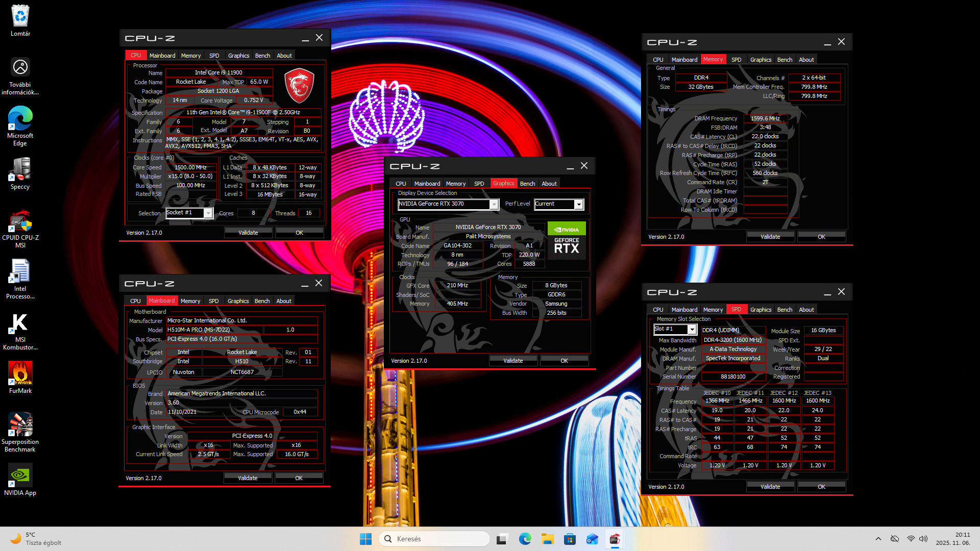Switch to Bench tab in CPU window
The width and height of the screenshot is (980, 551).
click(262, 56)
